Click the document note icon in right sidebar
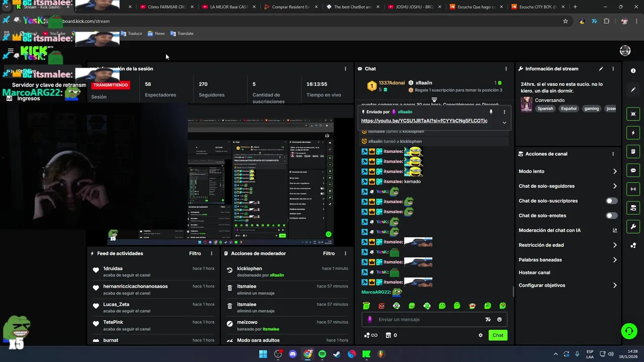Screen dimensions: 644x362 click(x=633, y=151)
